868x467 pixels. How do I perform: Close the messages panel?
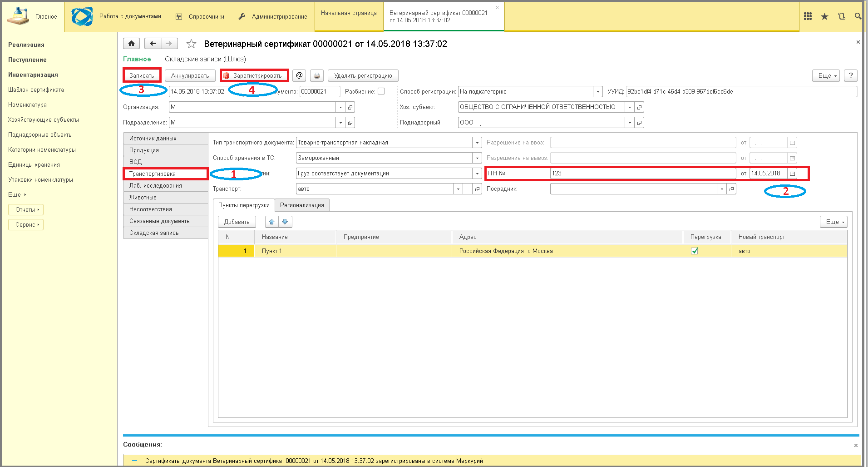point(856,445)
